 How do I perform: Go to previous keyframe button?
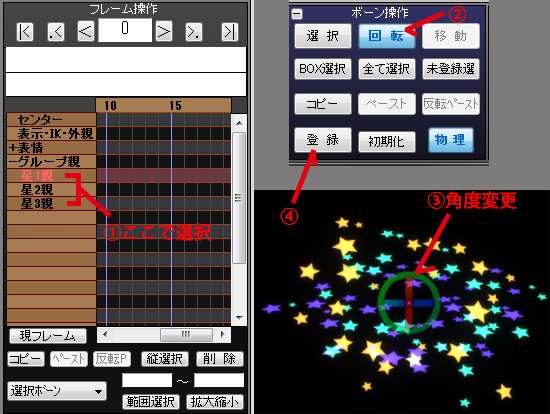click(56, 32)
